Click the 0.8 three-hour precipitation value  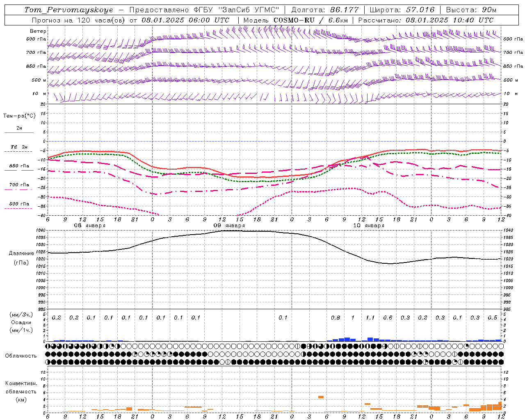335,317
